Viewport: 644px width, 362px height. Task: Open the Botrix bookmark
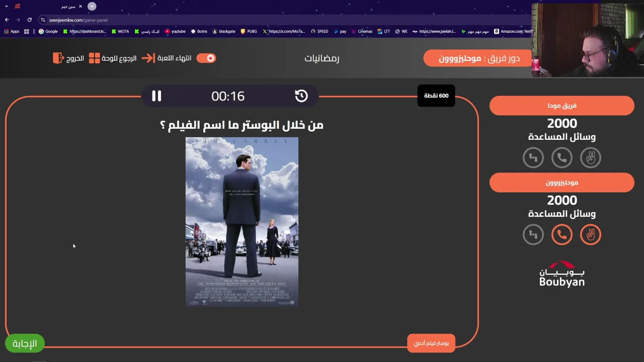click(x=199, y=31)
